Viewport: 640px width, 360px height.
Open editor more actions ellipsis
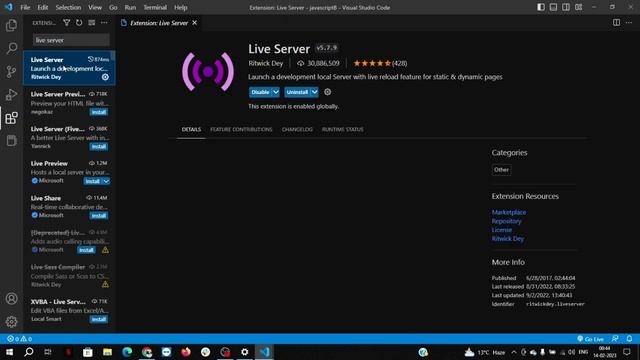pyautogui.click(x=629, y=23)
